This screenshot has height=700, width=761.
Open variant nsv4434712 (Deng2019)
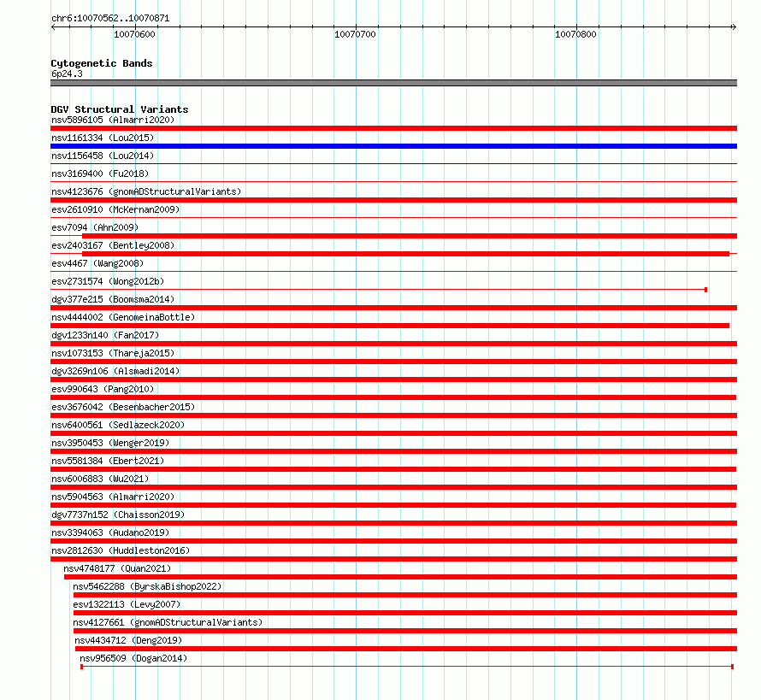pos(128,640)
